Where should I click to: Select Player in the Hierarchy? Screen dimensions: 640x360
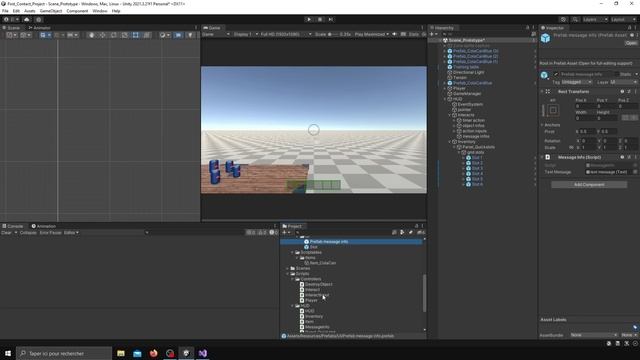coord(459,88)
